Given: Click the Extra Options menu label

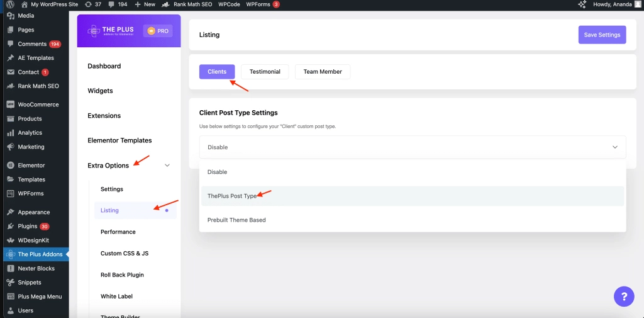Looking at the screenshot, I should pos(108,166).
